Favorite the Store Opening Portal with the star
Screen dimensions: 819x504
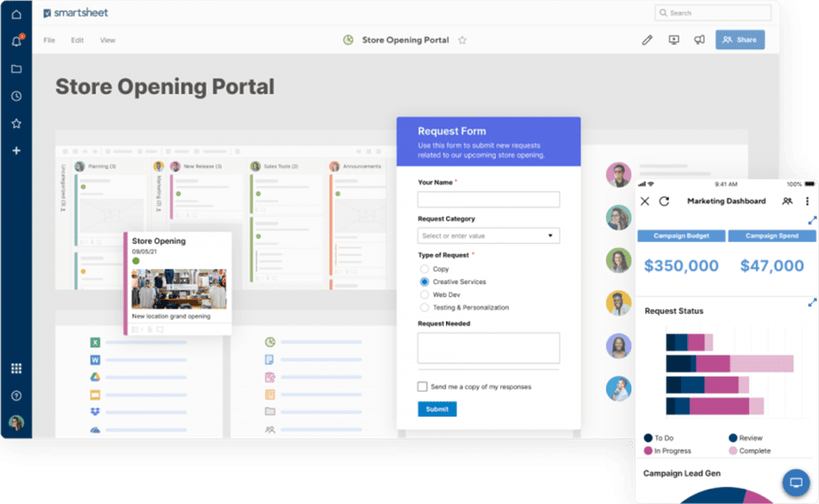[x=462, y=40]
